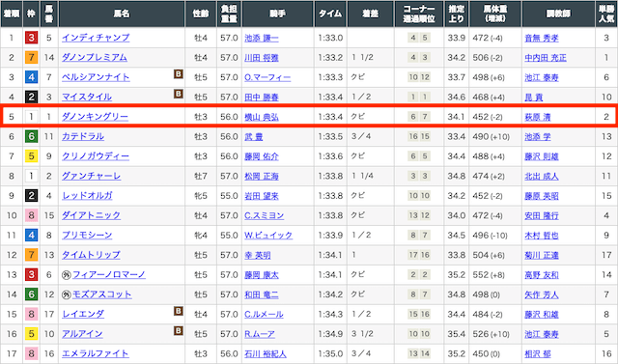This screenshot has width=618, height=364.
Task: Open jockey link 横山 典弘
Action: (x=262, y=117)
